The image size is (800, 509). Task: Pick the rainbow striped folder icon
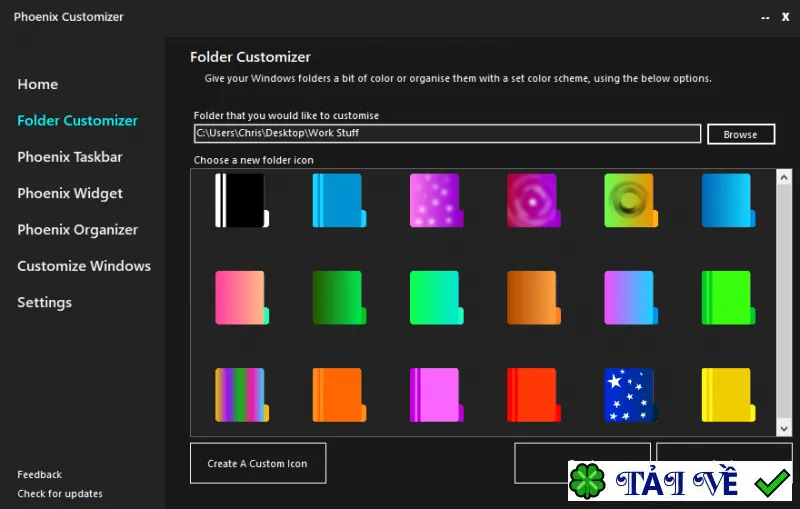pyautogui.click(x=242, y=395)
